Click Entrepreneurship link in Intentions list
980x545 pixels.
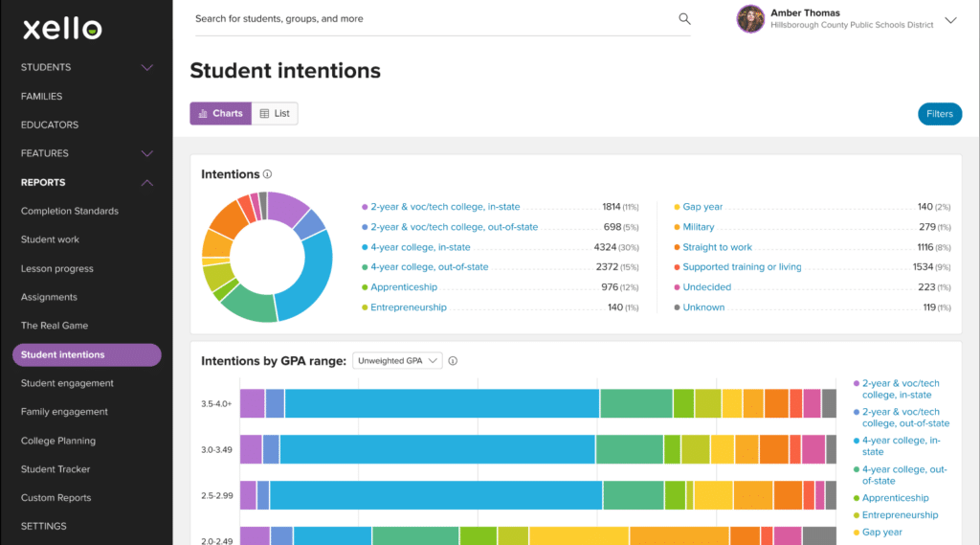point(408,307)
